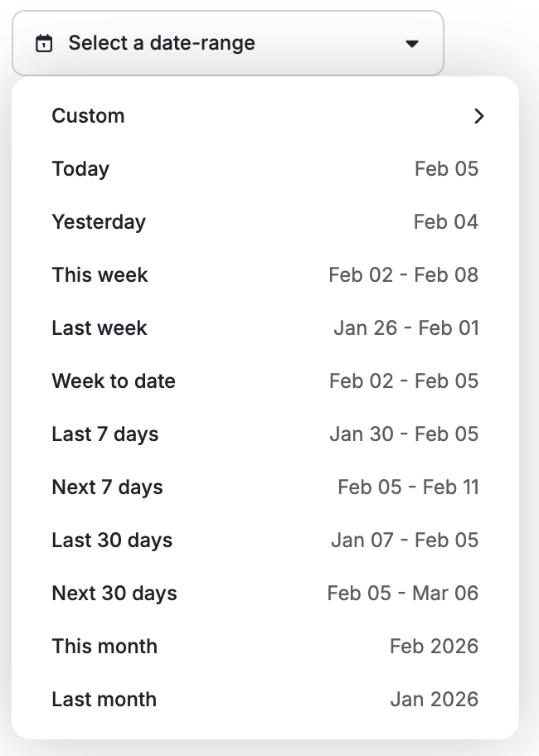Choose the Last 30 days option
The width and height of the screenshot is (539, 756).
click(x=112, y=540)
